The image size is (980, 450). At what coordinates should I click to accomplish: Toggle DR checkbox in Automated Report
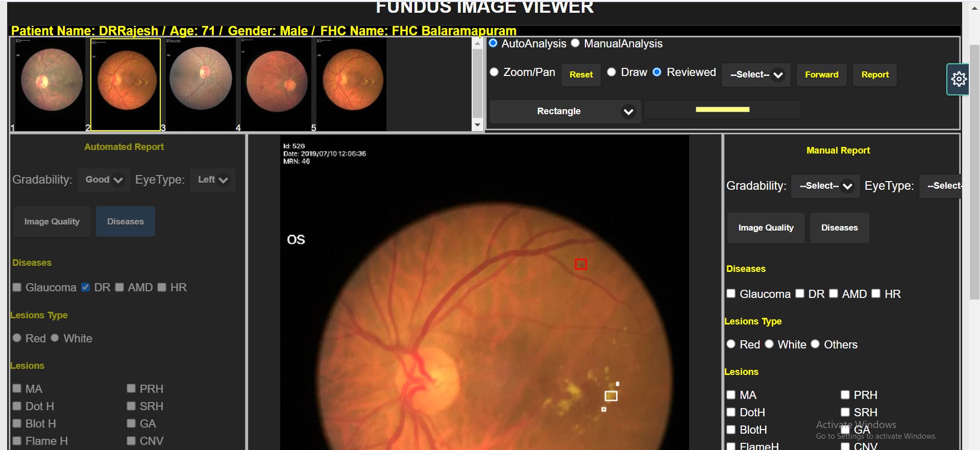86,287
